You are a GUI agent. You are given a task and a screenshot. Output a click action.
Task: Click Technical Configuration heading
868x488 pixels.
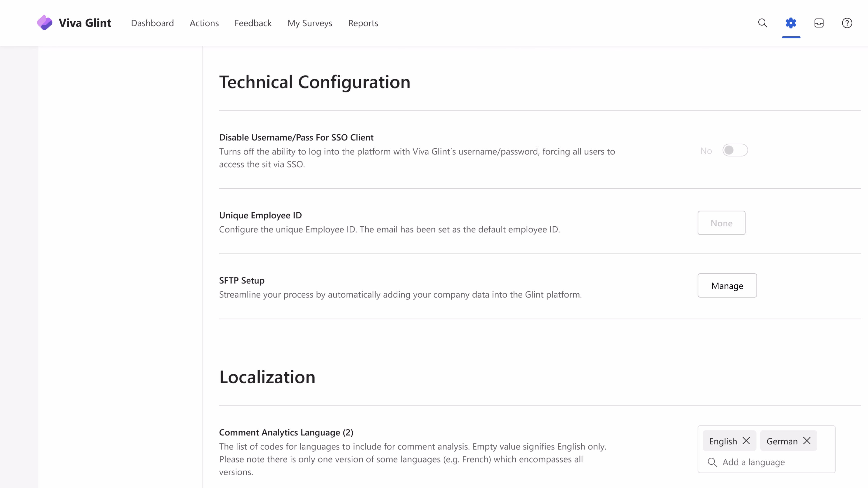point(315,82)
